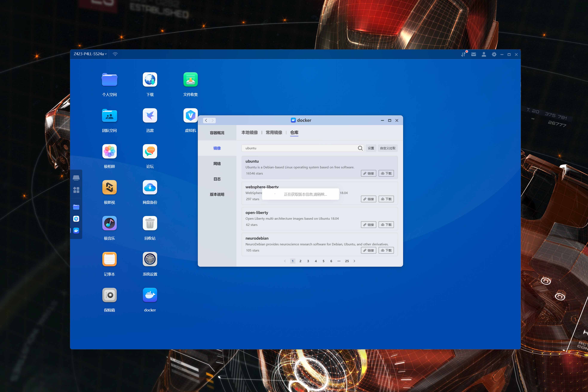
Task: Select the neurodebian result title
Action: click(257, 238)
